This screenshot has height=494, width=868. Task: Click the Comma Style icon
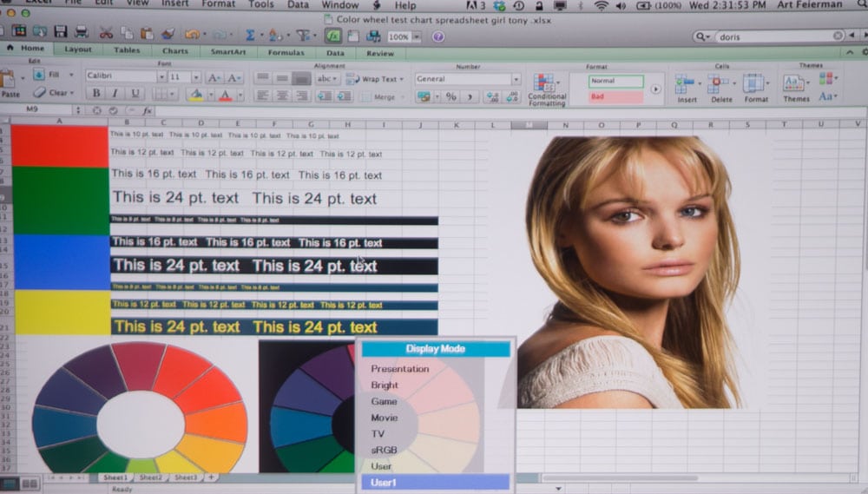click(470, 97)
